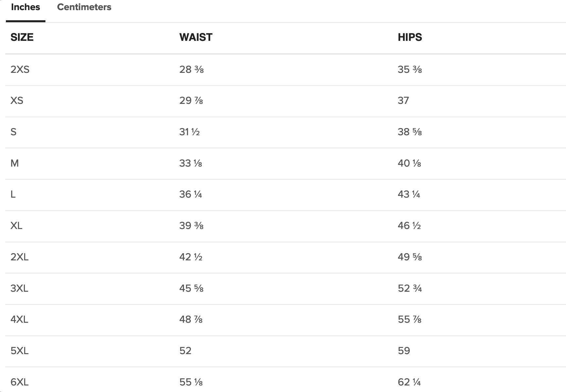The height and width of the screenshot is (392, 566).
Task: Select the 4XL size label
Action: tap(19, 319)
